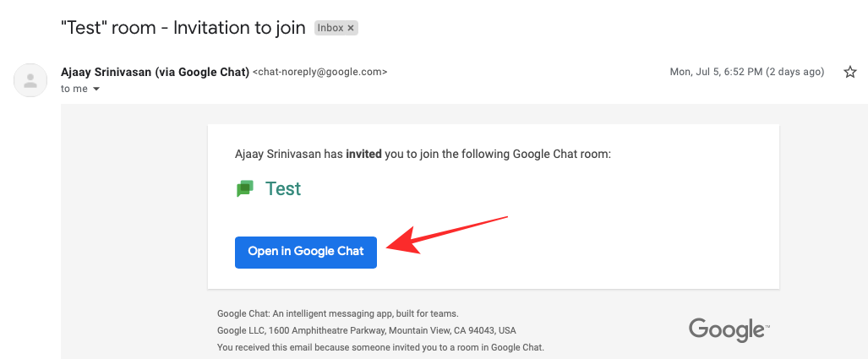Screen dimensions: 868x359
Task: Click the Inbox label tag
Action: (330, 28)
